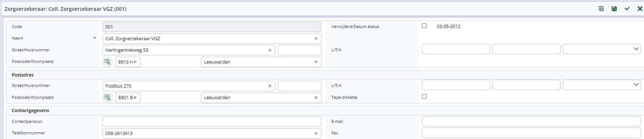Click the duplicate record plus icon
Screen dimensions: 644x139
601,9
